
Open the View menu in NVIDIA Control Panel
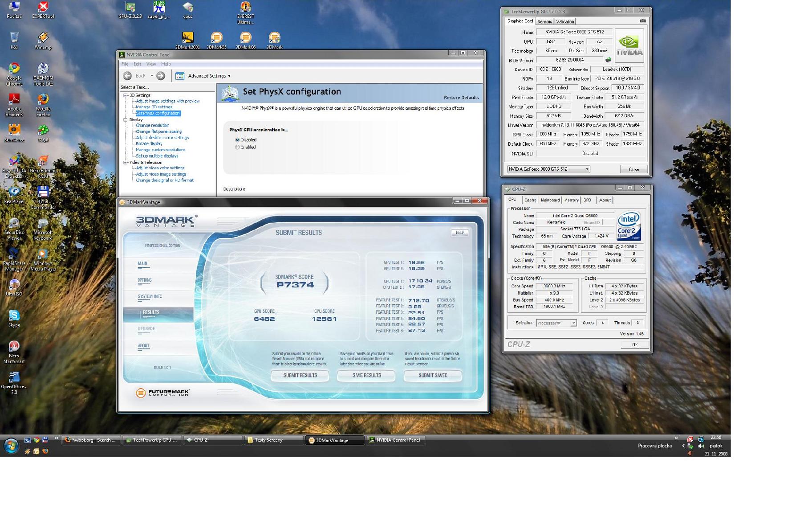coord(151,64)
